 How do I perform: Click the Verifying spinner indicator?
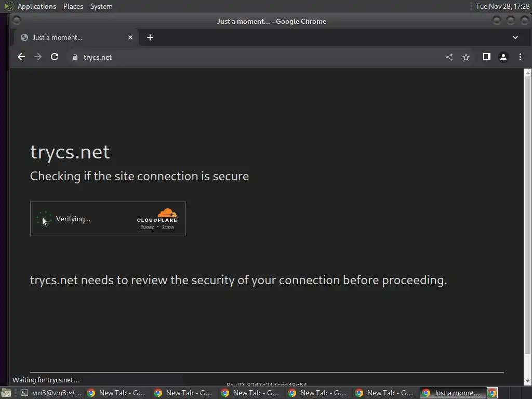(x=44, y=218)
